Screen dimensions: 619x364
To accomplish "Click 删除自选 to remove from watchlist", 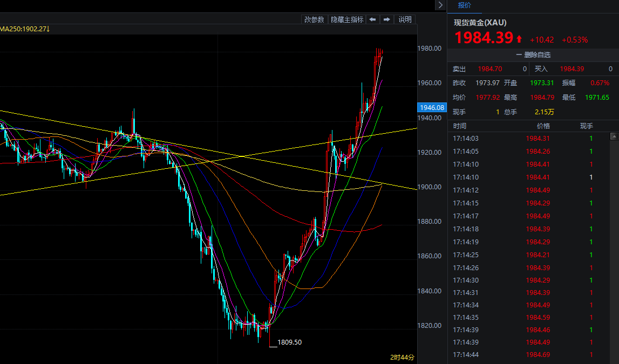I will (533, 55).
